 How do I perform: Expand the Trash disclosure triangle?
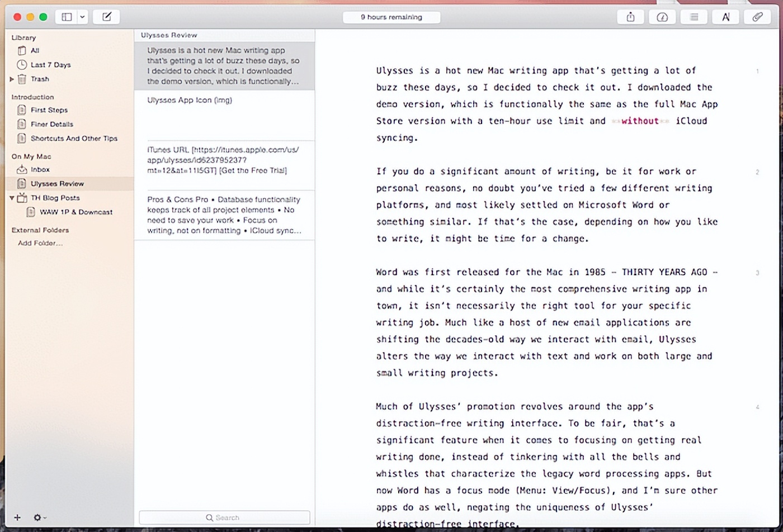[x=12, y=79]
